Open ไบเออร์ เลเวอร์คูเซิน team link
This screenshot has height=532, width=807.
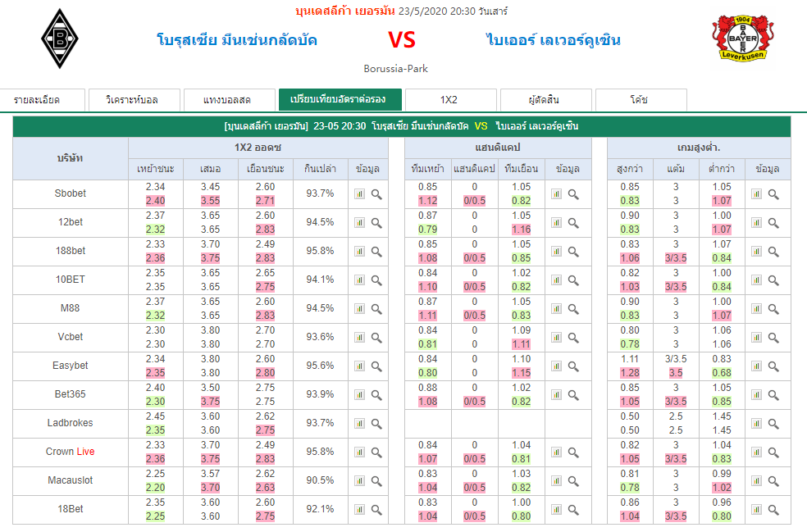[554, 39]
